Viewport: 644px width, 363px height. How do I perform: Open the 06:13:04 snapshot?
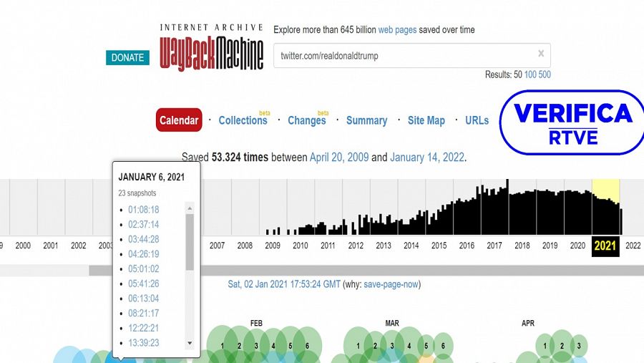(143, 299)
